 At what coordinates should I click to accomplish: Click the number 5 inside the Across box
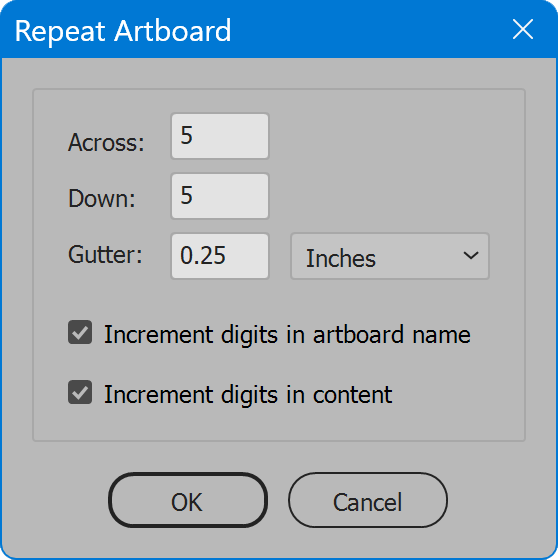[x=186, y=135]
